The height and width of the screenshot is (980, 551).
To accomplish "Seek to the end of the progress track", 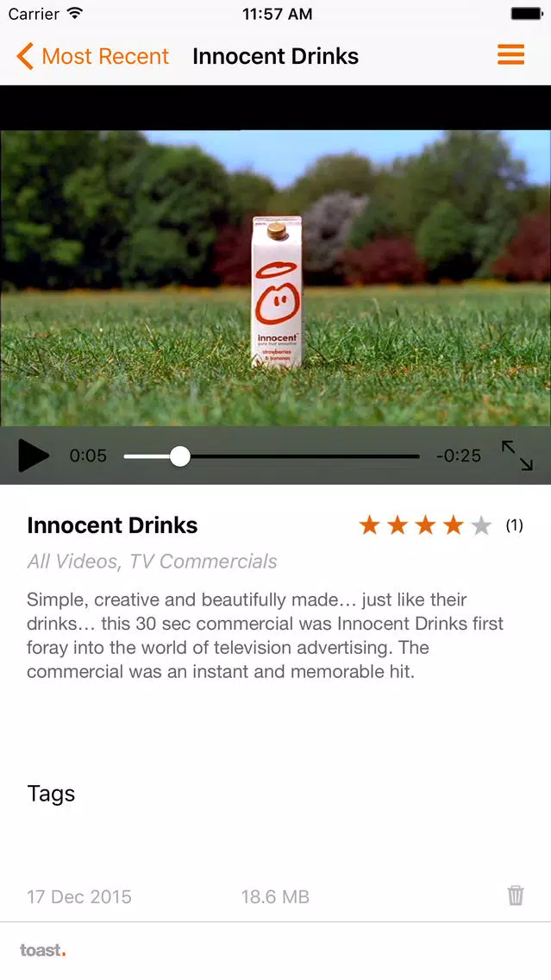I will pyautogui.click(x=417, y=456).
